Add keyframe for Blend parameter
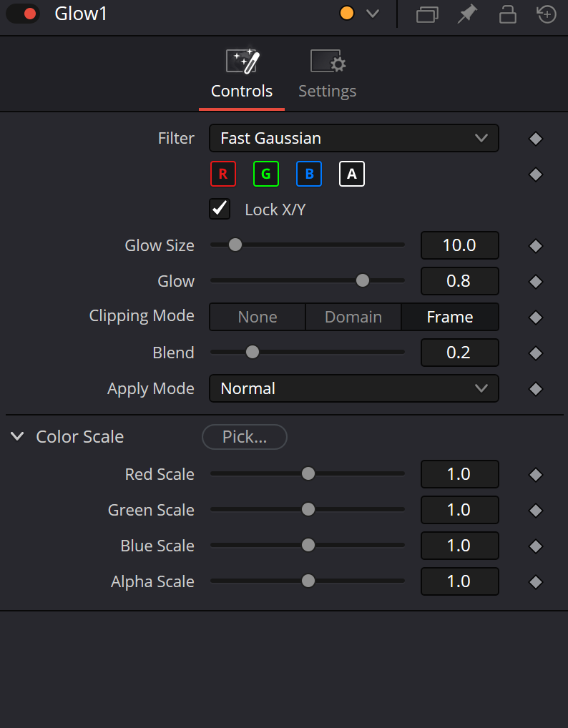 tap(536, 353)
